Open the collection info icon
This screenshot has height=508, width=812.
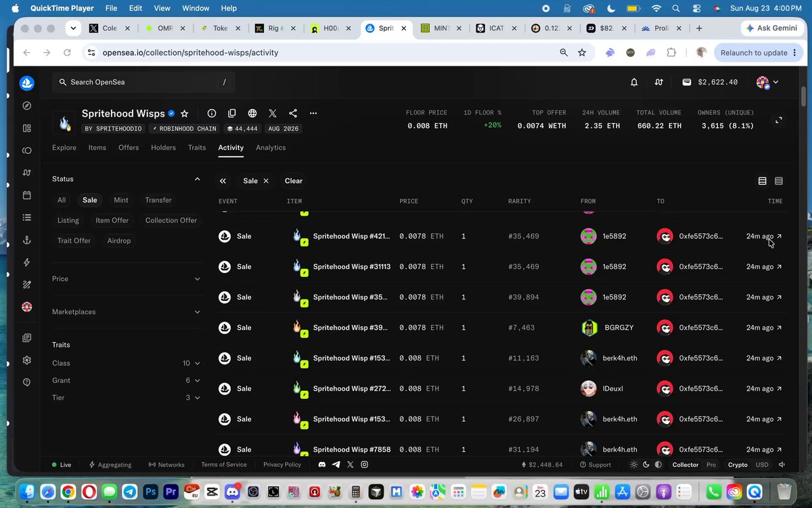(212, 113)
